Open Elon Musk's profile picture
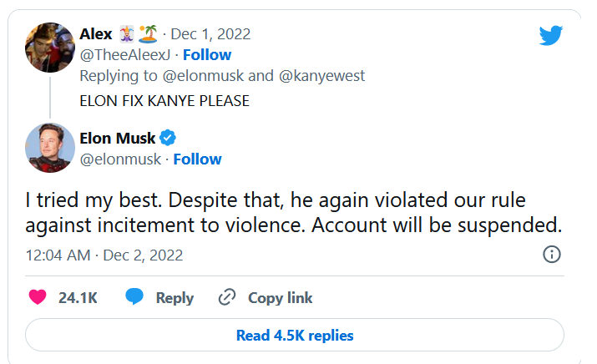The image size is (597, 364). pyautogui.click(x=51, y=147)
